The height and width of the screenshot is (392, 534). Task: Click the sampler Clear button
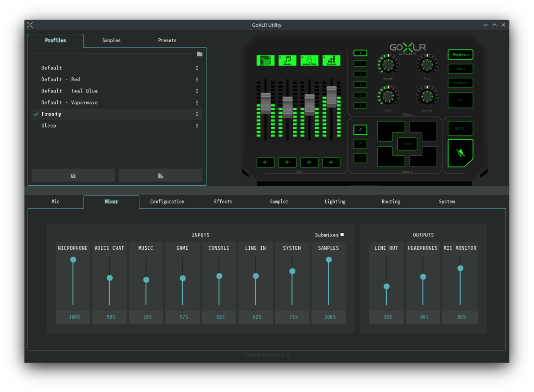click(x=407, y=144)
